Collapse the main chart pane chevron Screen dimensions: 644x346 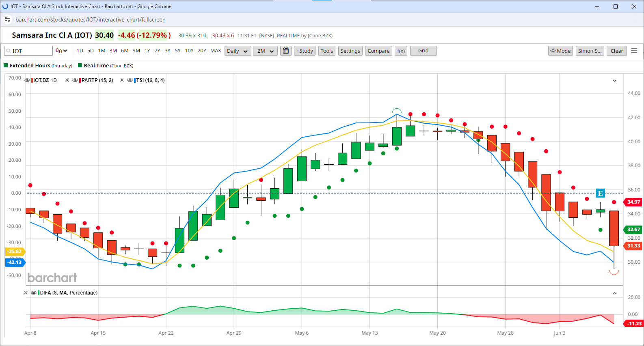(615, 81)
